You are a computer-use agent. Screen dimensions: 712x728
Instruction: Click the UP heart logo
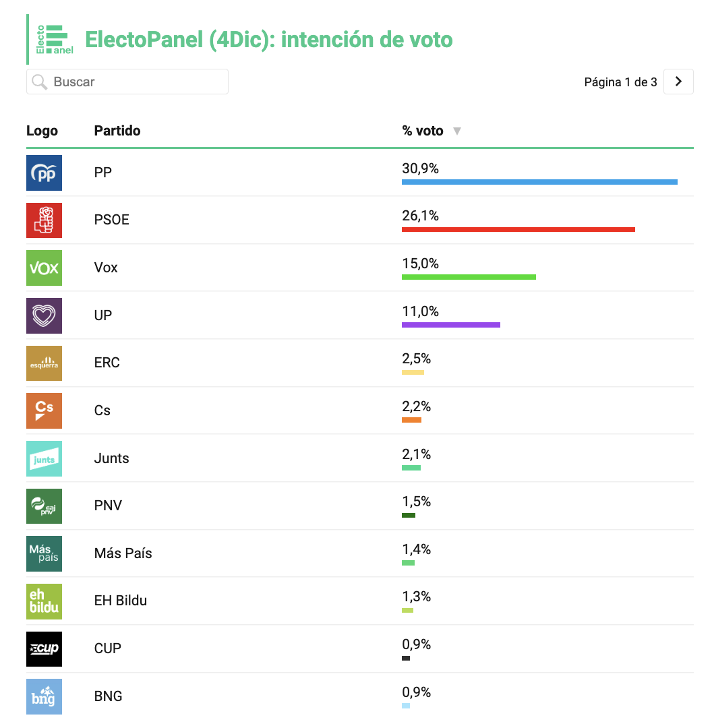click(x=44, y=315)
